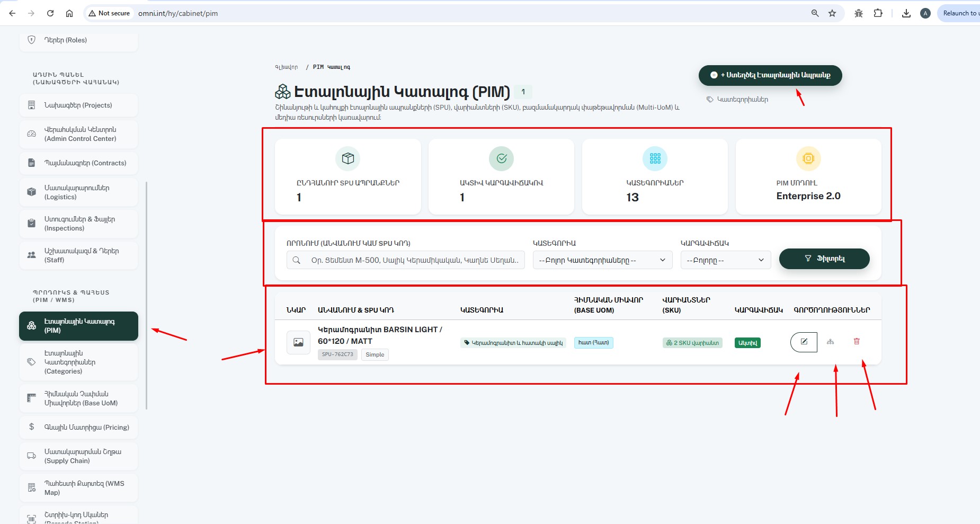980x524 pixels.
Task: Open browser zoom magnifier icon
Action: [x=815, y=13]
